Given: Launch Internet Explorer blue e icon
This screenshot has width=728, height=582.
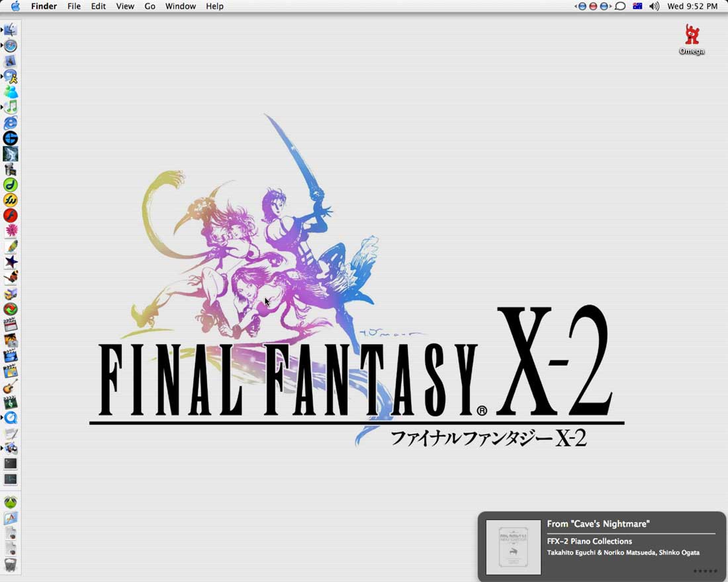Looking at the screenshot, I should 10,122.
